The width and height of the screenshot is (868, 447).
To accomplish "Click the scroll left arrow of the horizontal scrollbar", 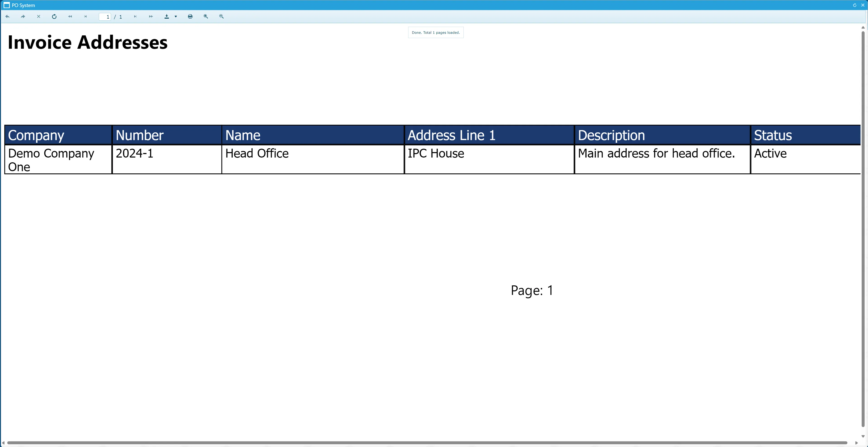I will (x=3, y=443).
